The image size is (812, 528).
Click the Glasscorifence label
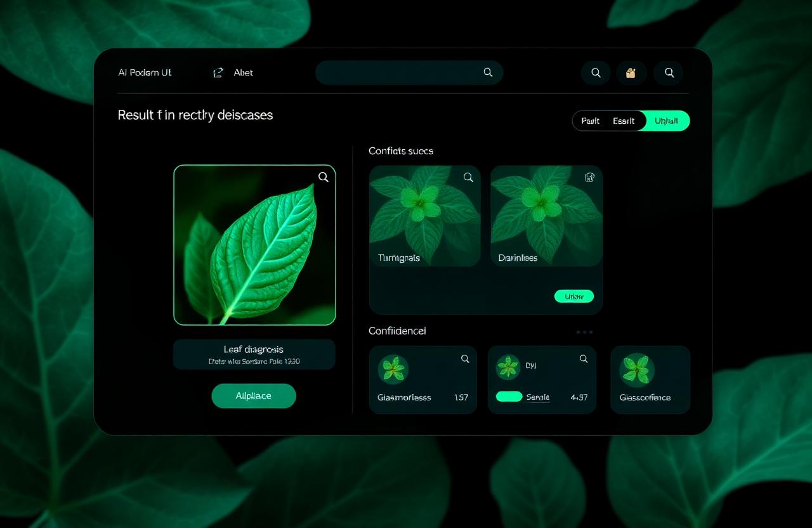(x=645, y=397)
